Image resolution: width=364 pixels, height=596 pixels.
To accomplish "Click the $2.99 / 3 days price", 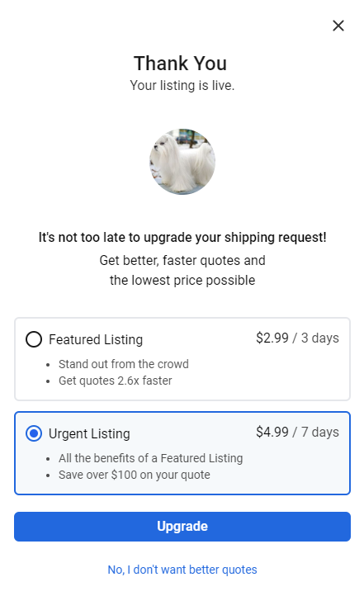I will tap(297, 338).
